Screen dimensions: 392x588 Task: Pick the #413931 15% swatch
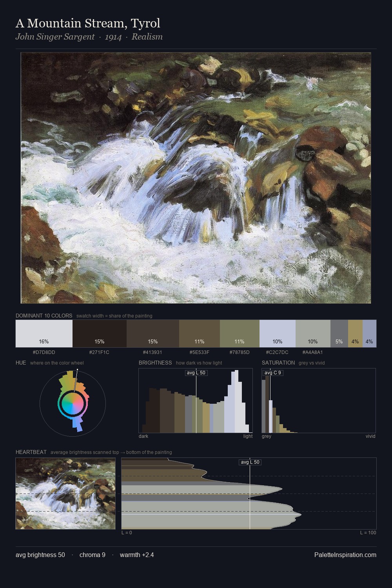[153, 334]
